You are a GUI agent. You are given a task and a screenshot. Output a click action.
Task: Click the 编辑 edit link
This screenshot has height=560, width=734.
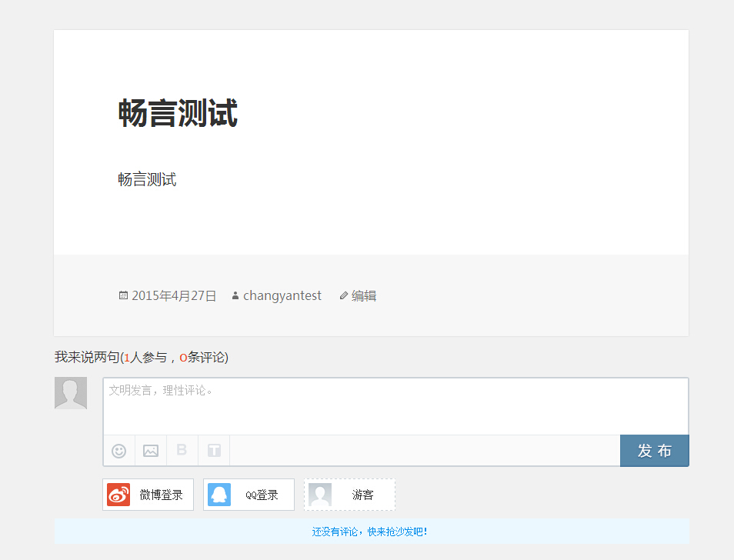364,295
